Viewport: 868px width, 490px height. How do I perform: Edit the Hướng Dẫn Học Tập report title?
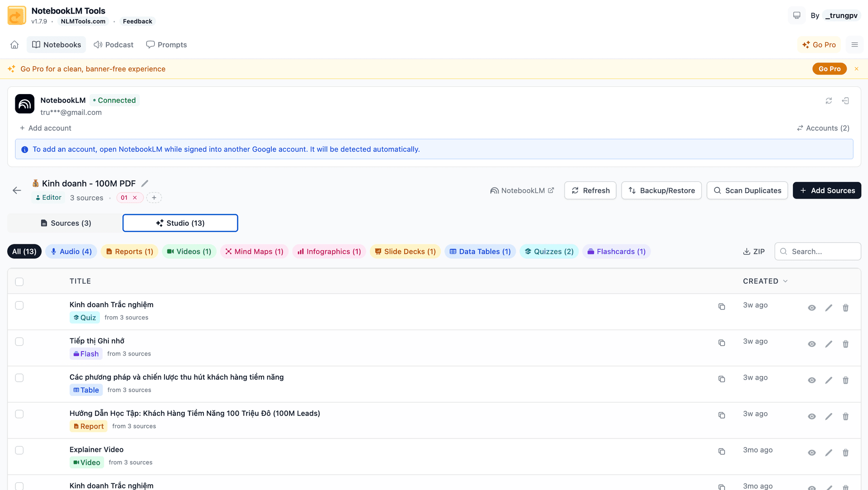point(829,416)
